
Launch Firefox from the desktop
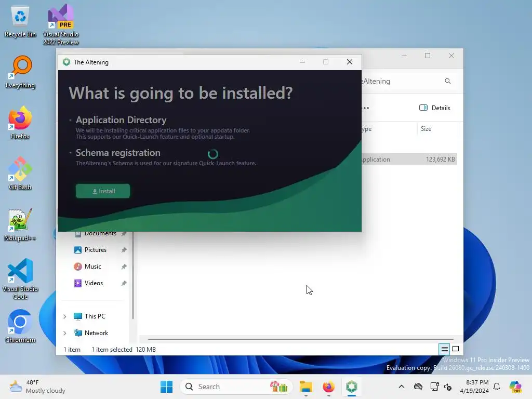point(20,123)
